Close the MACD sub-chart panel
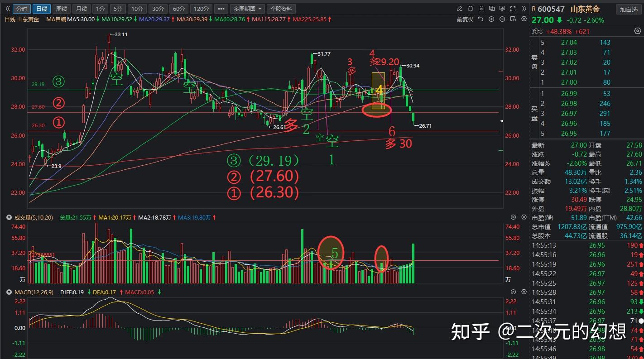Screen dimensions: 644x359 pos(513,292)
